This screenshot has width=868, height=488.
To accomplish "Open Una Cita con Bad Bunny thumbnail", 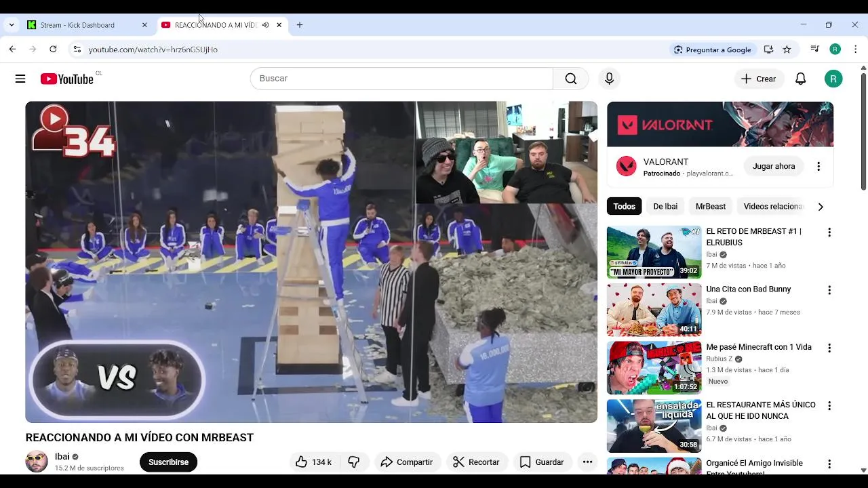I will 654,310.
